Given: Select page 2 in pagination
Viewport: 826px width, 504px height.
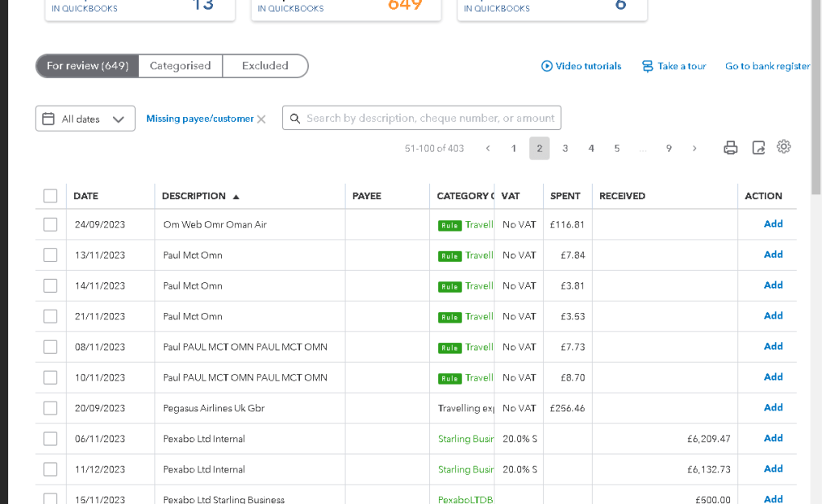Looking at the screenshot, I should pos(540,148).
